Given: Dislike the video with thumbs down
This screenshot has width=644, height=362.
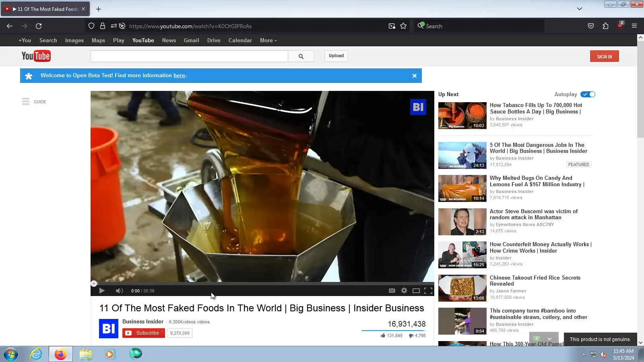Looking at the screenshot, I should [411, 335].
